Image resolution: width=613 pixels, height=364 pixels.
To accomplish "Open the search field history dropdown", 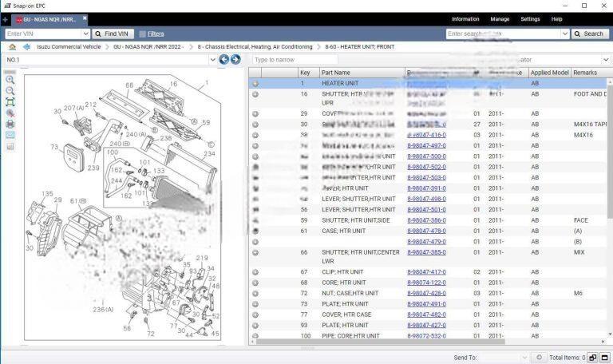I will [x=564, y=34].
